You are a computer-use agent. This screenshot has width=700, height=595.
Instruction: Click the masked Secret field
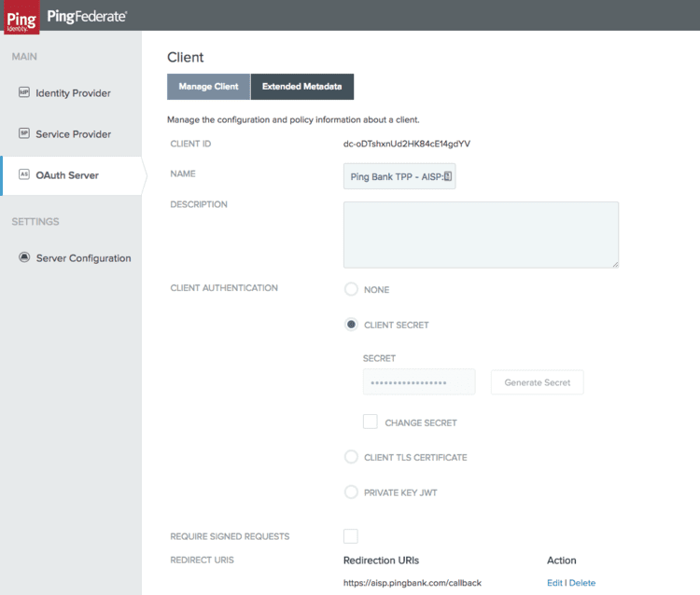coord(419,382)
